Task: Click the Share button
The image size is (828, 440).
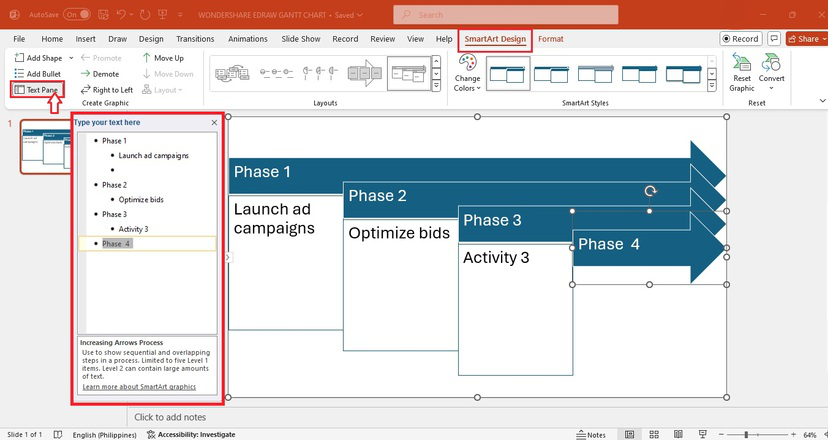Action: (x=807, y=39)
